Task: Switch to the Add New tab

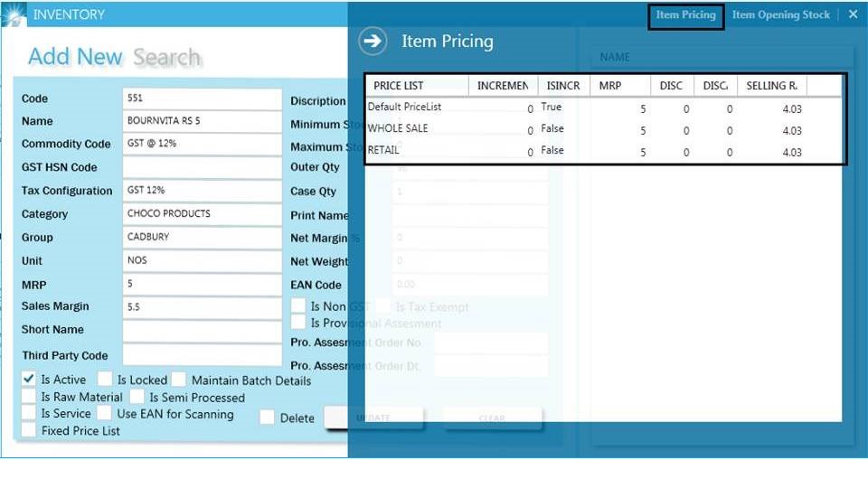Action: pos(75,56)
